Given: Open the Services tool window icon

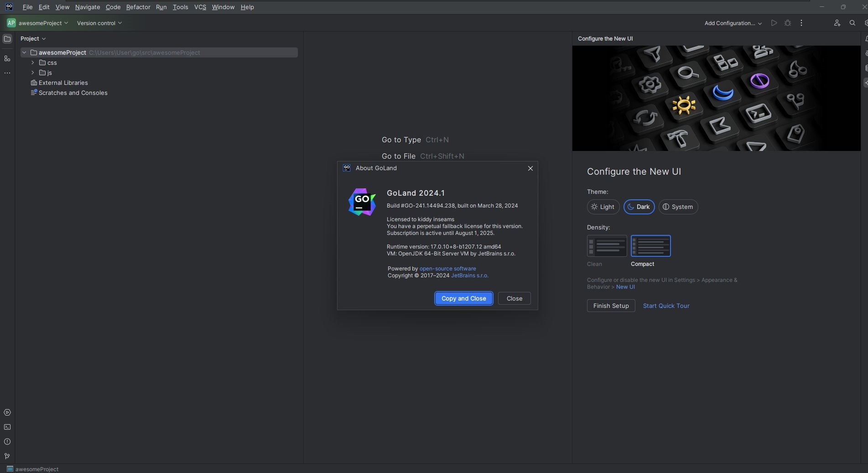Looking at the screenshot, I should click(7, 412).
